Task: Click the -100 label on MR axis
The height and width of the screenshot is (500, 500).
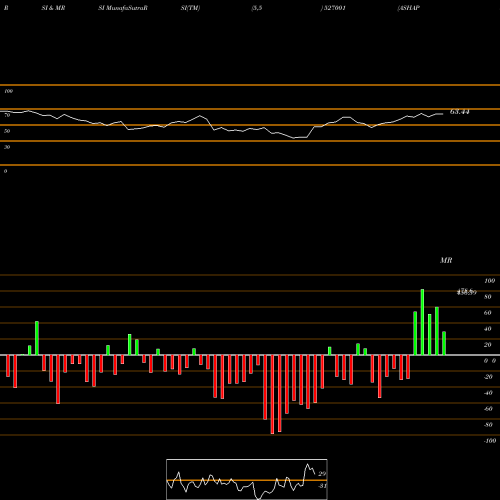Action: (490, 441)
